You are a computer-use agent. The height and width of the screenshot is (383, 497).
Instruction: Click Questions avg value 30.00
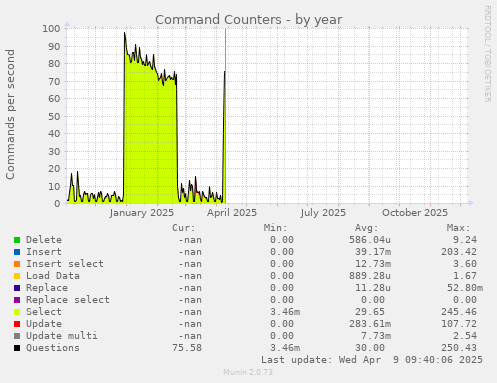(x=370, y=348)
